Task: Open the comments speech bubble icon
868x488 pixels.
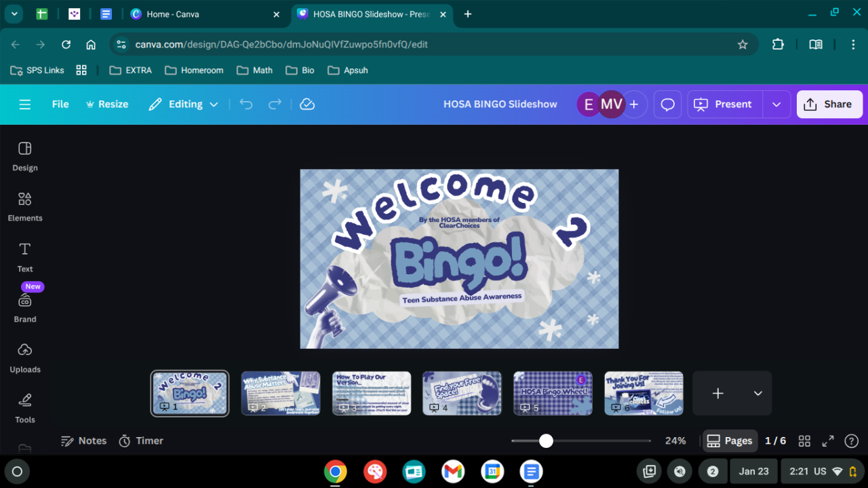Action: click(668, 105)
